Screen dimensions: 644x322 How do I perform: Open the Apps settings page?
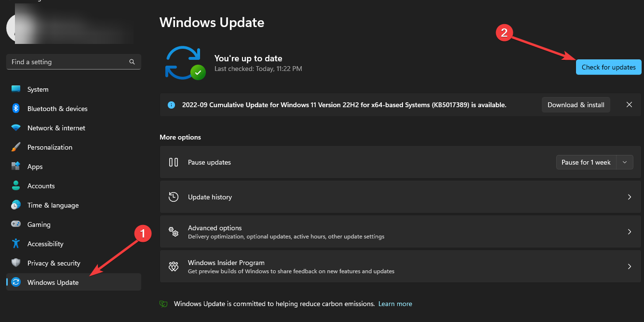coord(74,167)
